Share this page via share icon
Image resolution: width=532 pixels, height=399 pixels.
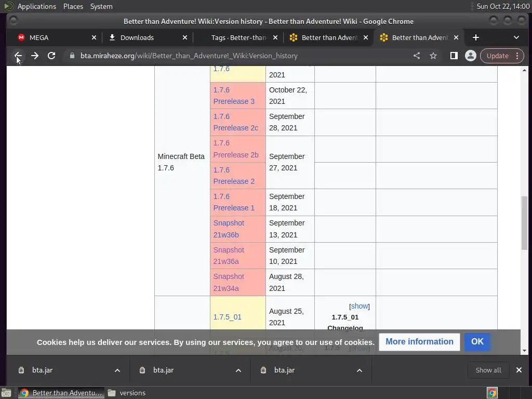(417, 56)
